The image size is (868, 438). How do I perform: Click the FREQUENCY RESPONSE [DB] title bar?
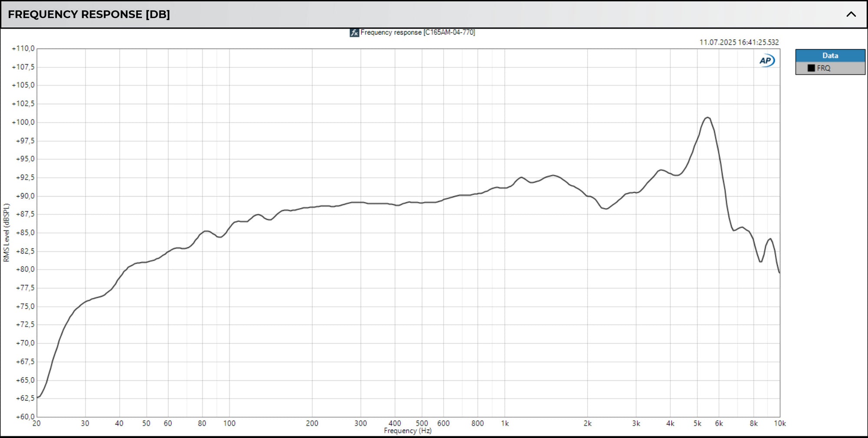[x=89, y=14]
